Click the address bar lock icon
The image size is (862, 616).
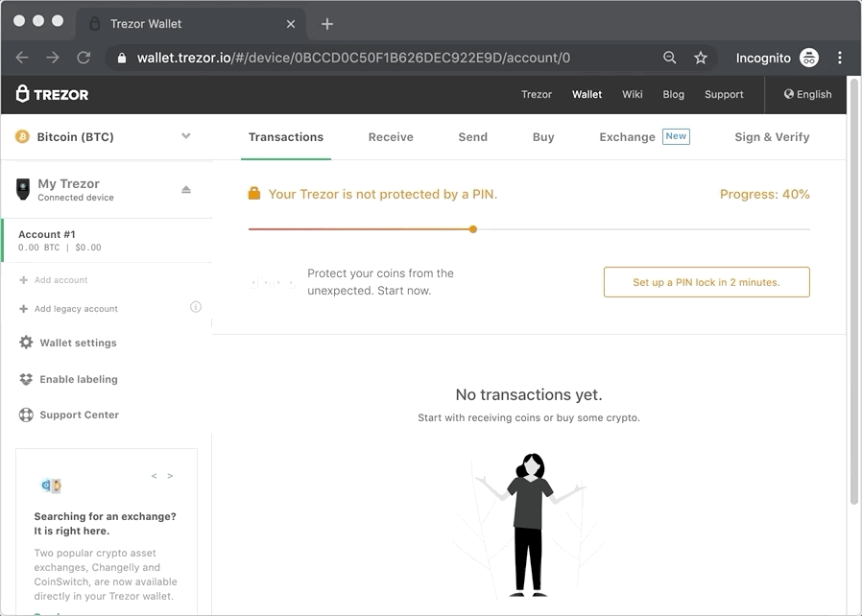click(122, 59)
